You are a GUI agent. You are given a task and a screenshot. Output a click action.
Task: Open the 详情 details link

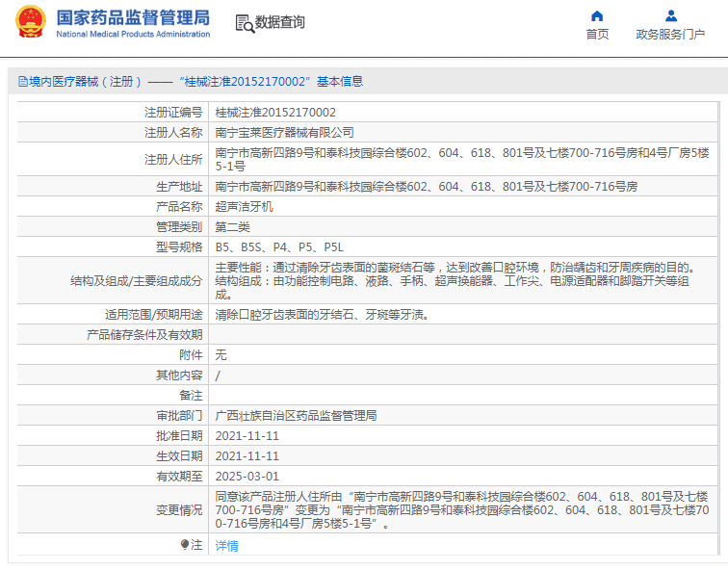click(226, 546)
